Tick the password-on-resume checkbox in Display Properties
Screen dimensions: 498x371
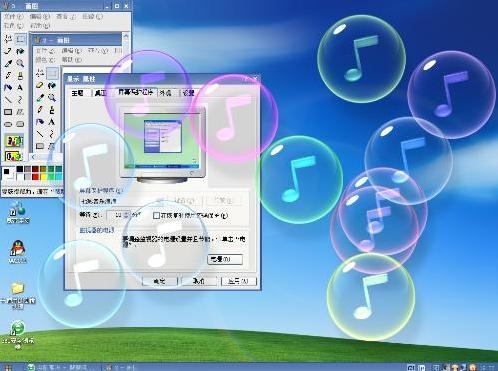coord(156,216)
